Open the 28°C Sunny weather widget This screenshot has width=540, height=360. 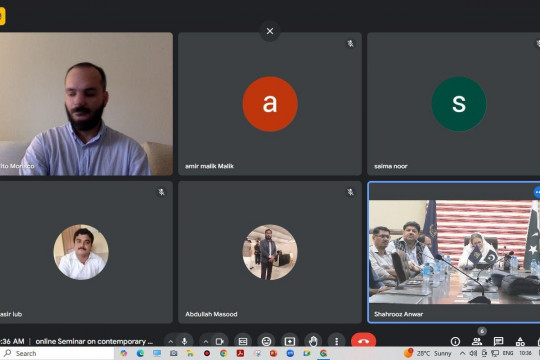click(x=428, y=353)
